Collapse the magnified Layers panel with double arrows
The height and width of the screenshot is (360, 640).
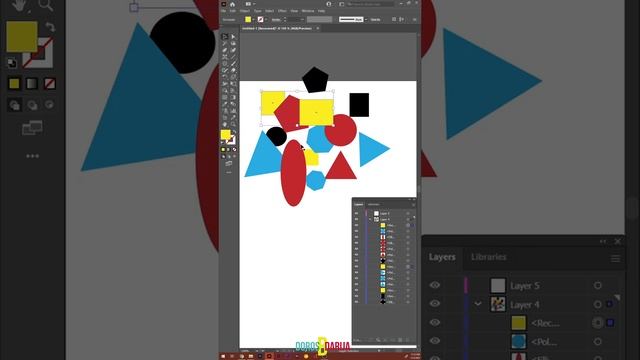603,241
